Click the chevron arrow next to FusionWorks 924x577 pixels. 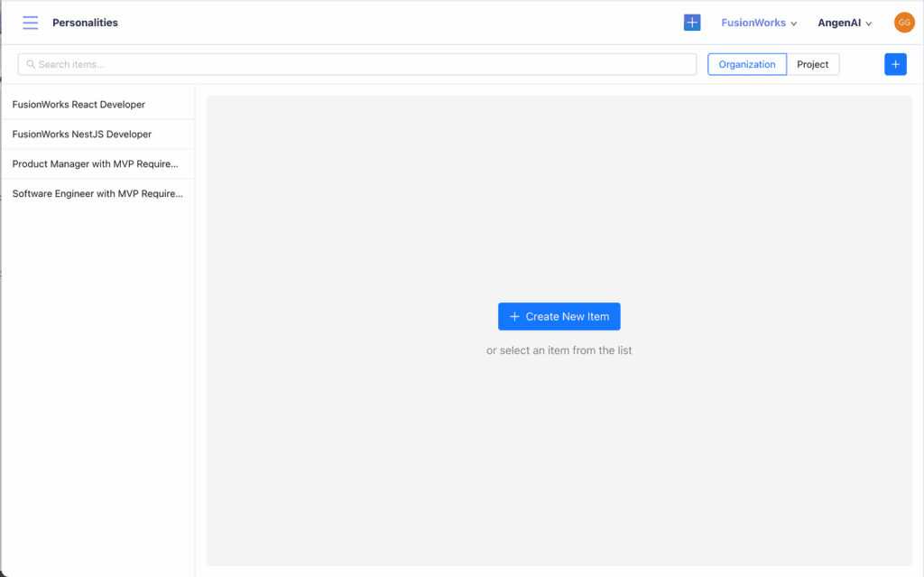pyautogui.click(x=794, y=23)
